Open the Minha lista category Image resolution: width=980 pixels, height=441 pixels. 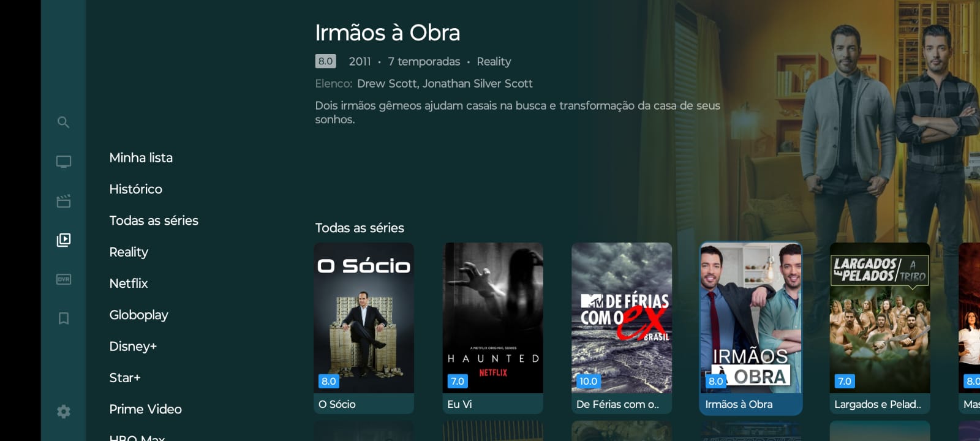pyautogui.click(x=141, y=158)
